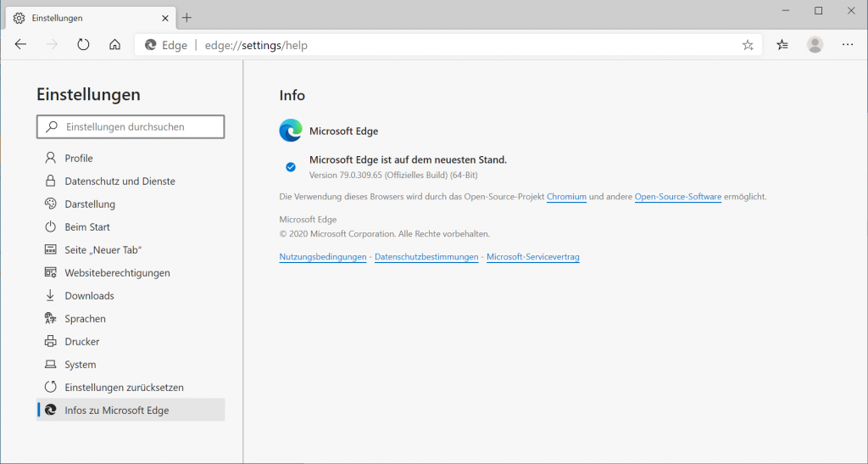
Task: Open Darstellung settings
Action: [x=131, y=204]
